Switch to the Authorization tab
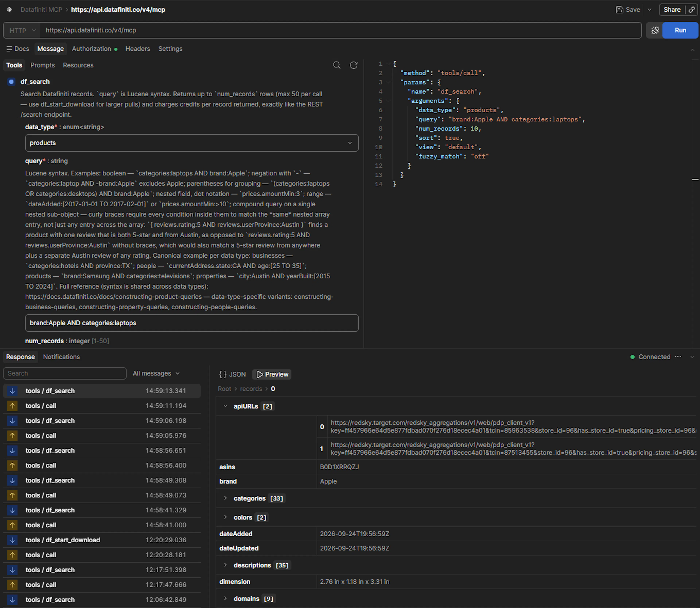This screenshot has height=608, width=700. [94, 48]
